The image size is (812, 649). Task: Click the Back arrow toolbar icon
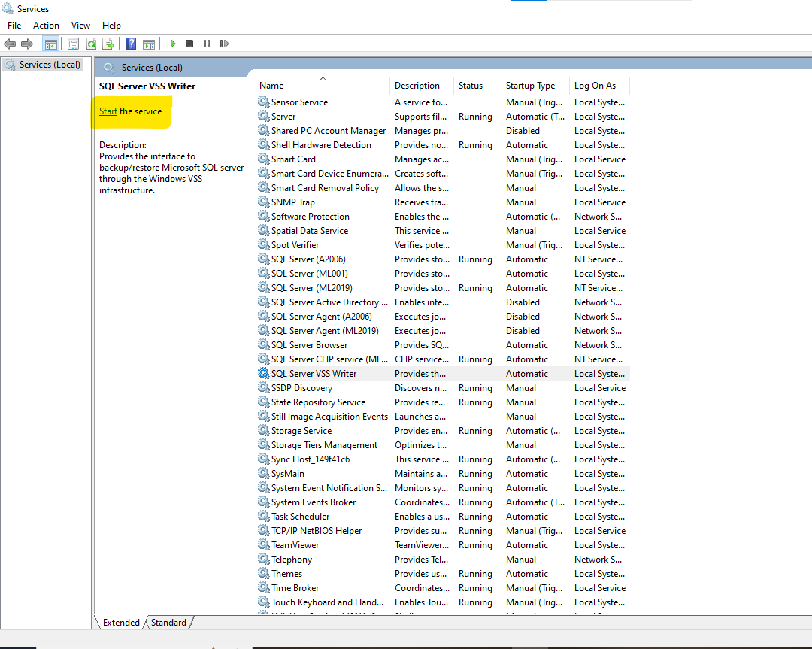point(10,44)
